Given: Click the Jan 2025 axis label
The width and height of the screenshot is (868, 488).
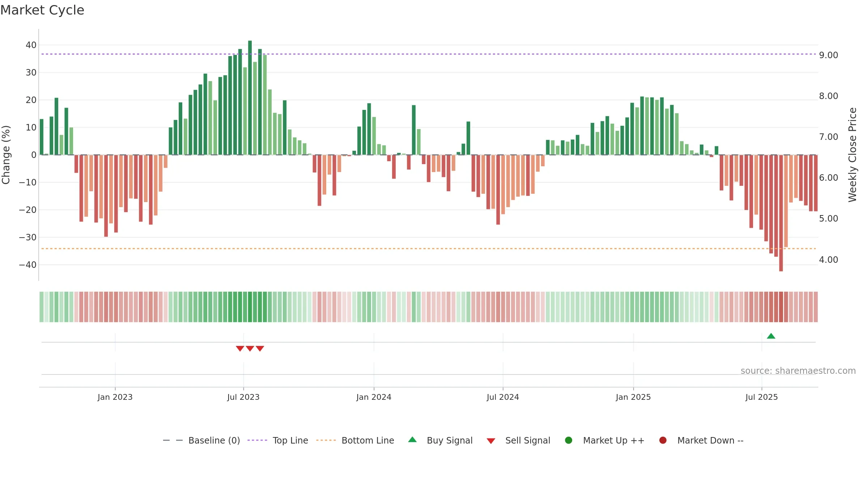Looking at the screenshot, I should tap(633, 397).
